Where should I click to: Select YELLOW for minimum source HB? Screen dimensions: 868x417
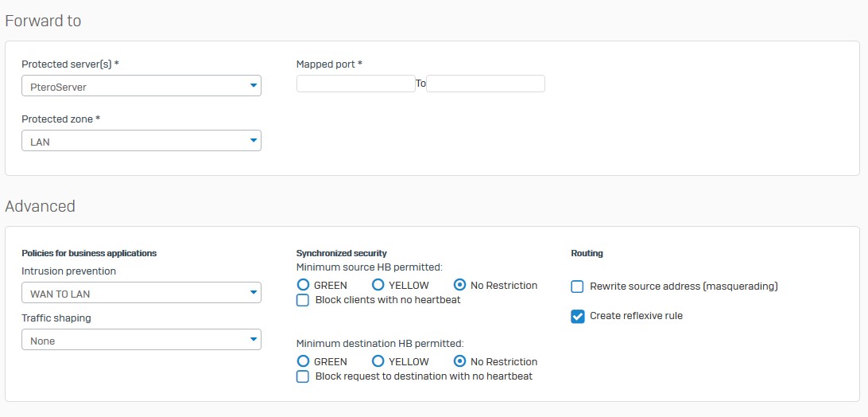[379, 285]
